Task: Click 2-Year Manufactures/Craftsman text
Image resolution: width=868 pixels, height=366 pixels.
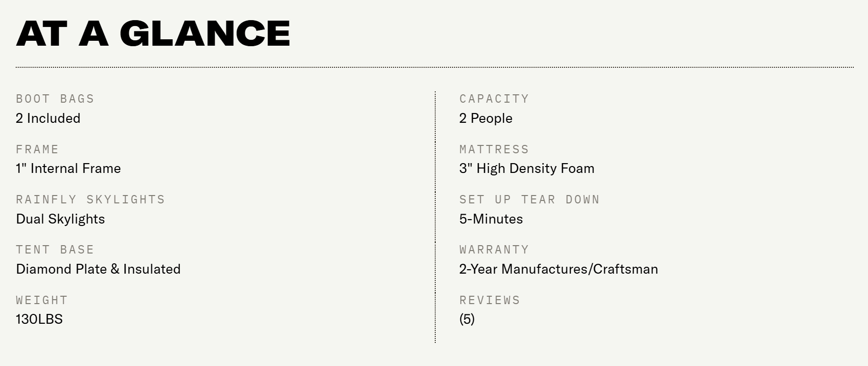Action: click(x=559, y=269)
